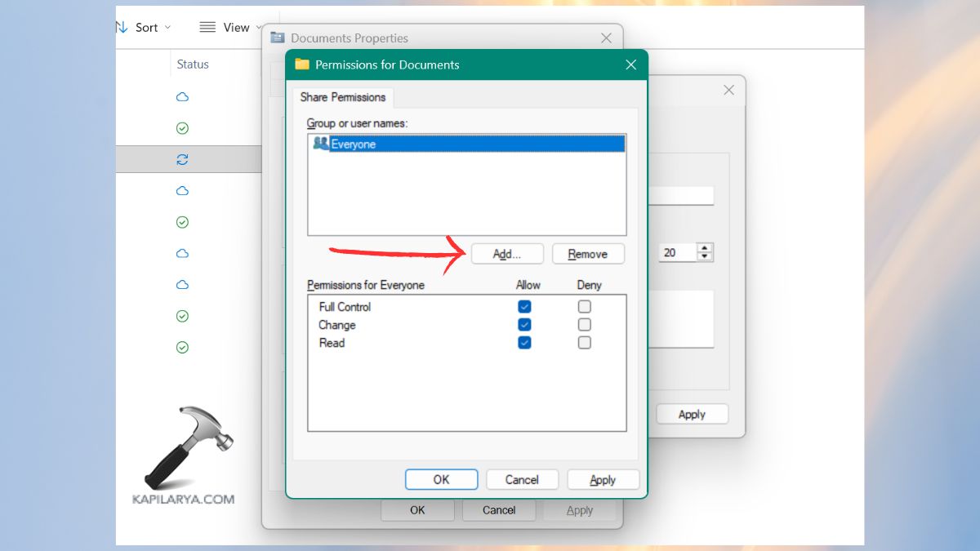Uncheck Allow for the Read permission
The height and width of the screenshot is (551, 980).
coord(524,343)
